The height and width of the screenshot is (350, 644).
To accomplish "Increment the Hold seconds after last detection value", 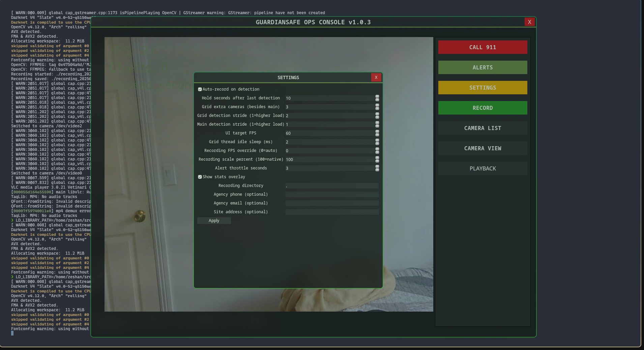I will pyautogui.click(x=377, y=97).
